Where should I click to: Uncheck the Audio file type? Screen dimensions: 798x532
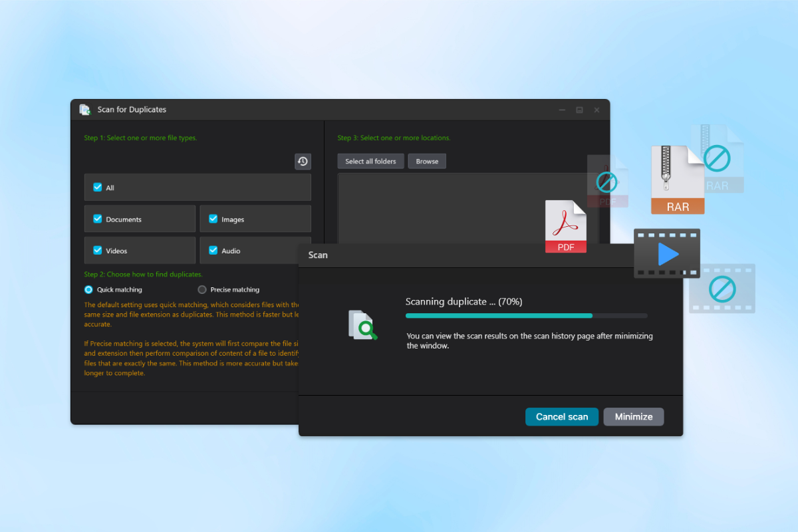coord(213,251)
